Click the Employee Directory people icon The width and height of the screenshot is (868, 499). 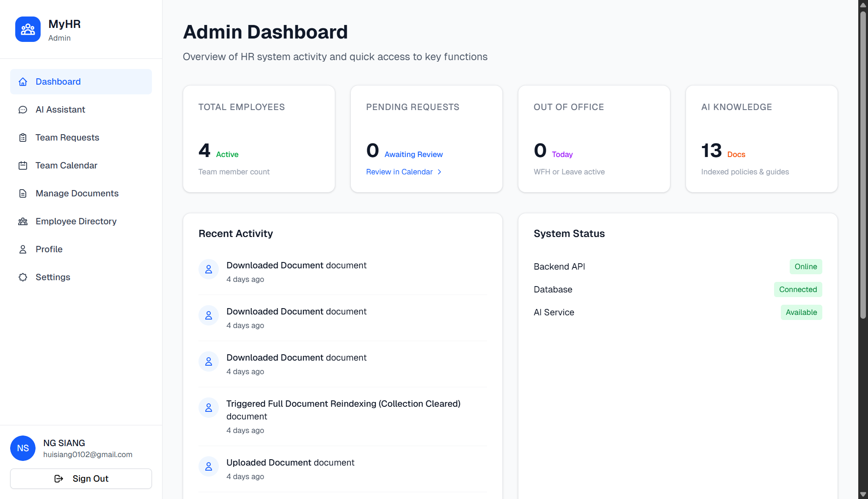point(23,221)
